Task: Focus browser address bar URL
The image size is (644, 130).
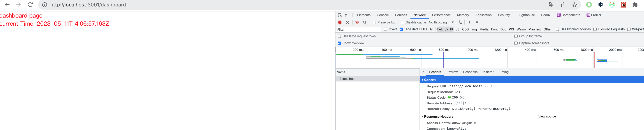Action: pyautogui.click(x=88, y=5)
